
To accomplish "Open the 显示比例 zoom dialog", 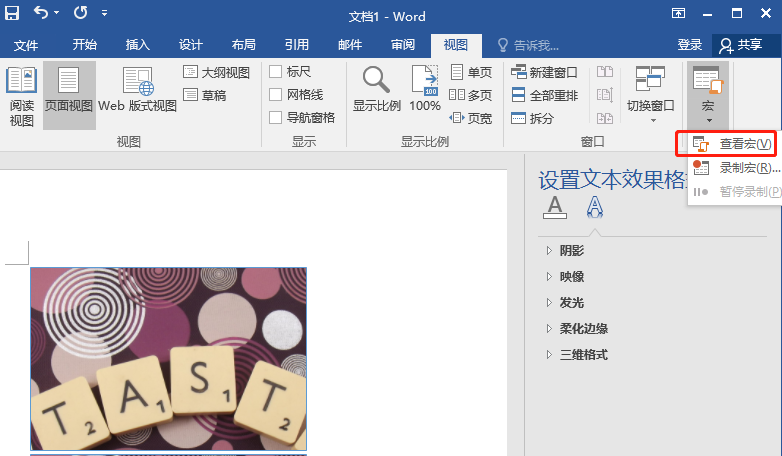I will [x=377, y=89].
